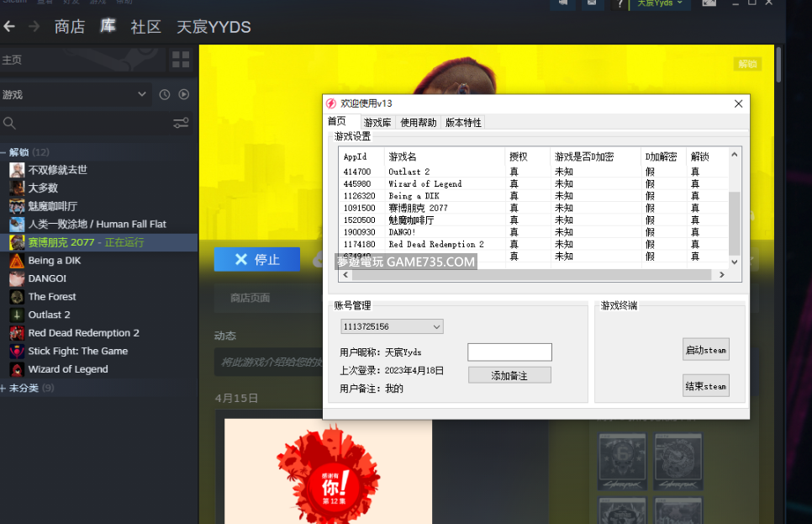Click the Human Fall Flat game icon
The height and width of the screenshot is (524, 812).
17,225
